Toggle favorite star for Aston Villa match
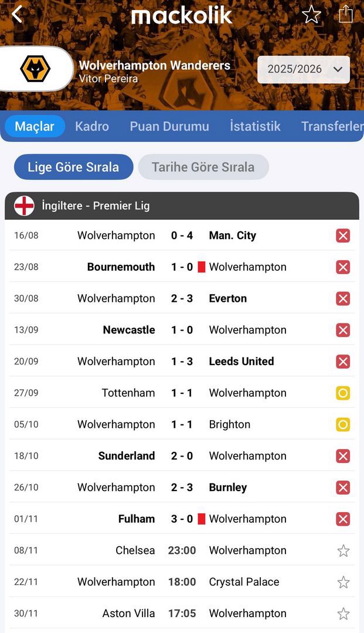364x633 pixels. click(343, 614)
